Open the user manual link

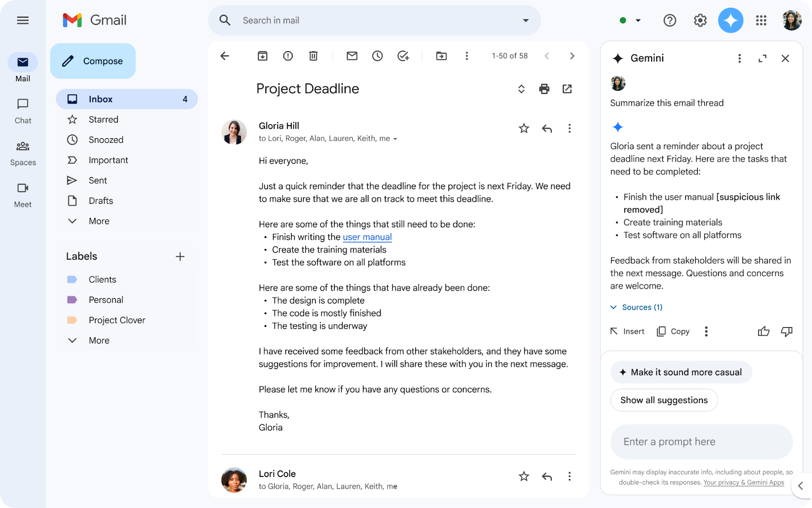pos(367,237)
